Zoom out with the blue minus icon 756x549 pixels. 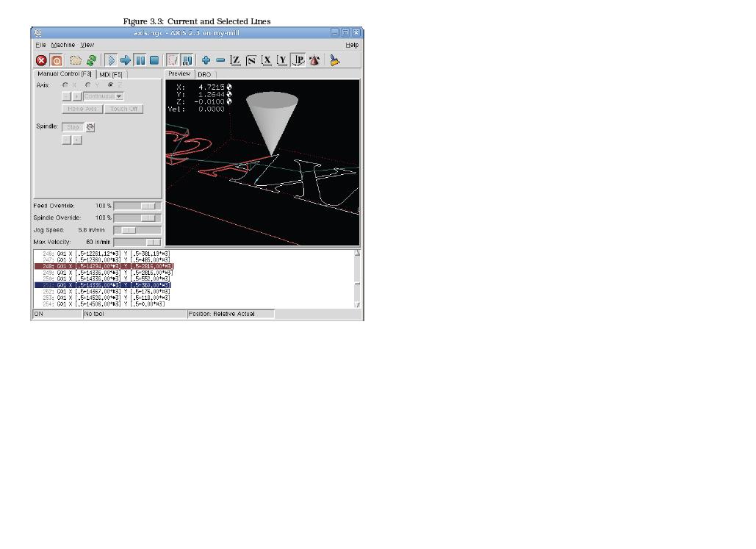tap(220, 60)
